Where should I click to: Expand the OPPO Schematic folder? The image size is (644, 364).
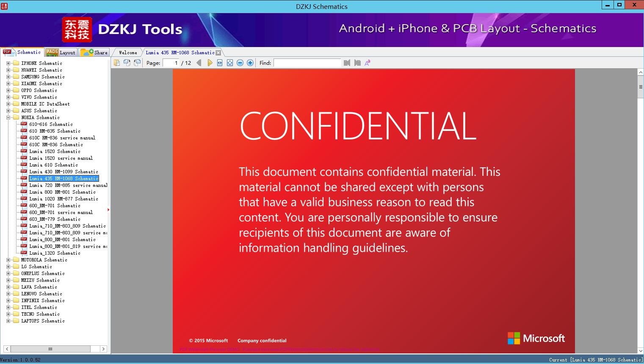[8, 90]
